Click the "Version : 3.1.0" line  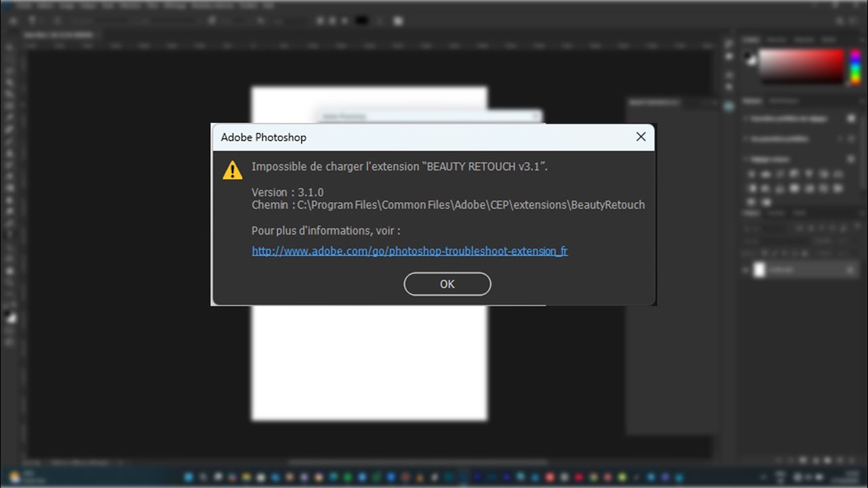pos(288,192)
